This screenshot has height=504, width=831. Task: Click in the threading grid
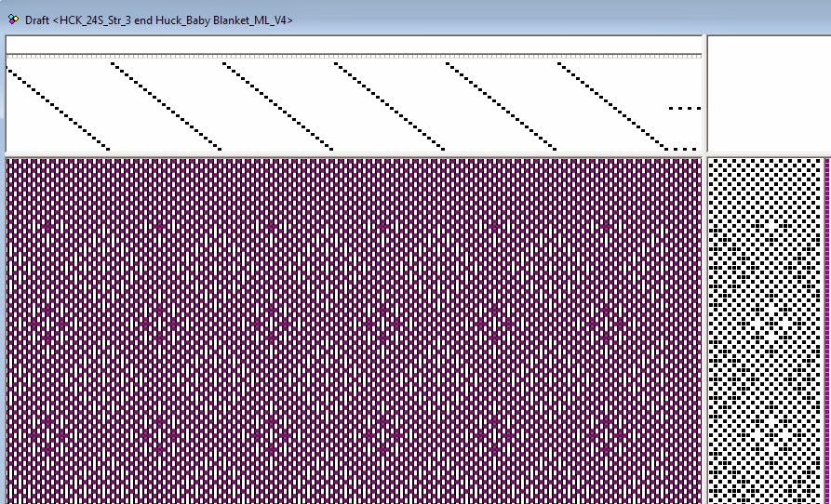(x=354, y=106)
